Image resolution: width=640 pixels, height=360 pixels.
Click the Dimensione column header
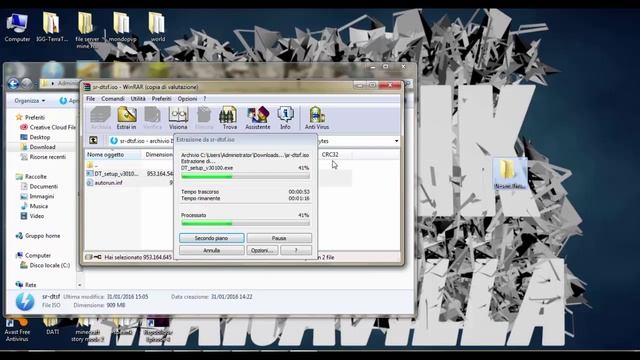[159, 155]
